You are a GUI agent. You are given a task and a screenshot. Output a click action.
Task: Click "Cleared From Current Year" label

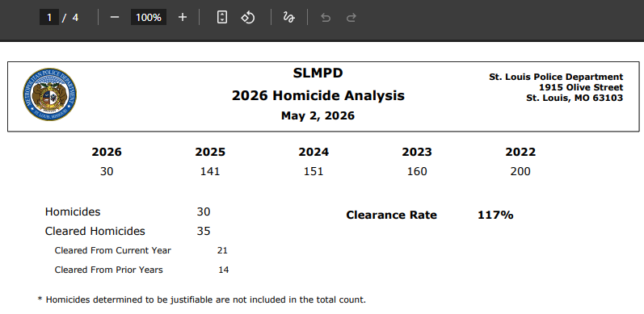(x=113, y=250)
